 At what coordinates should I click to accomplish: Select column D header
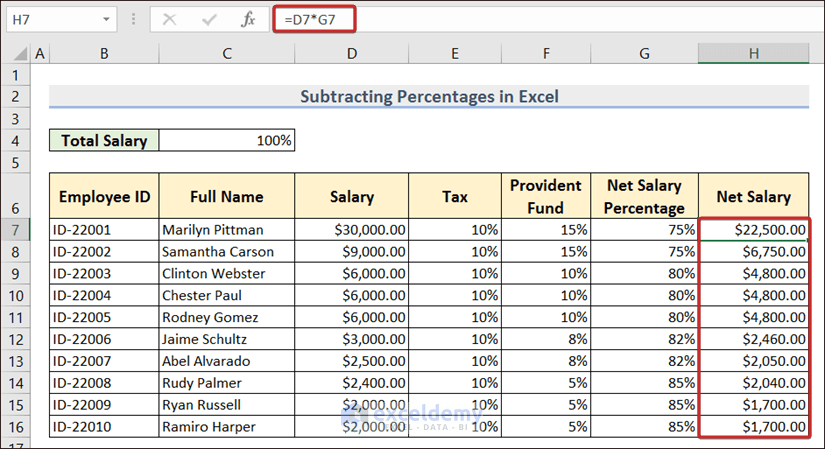pos(352,54)
